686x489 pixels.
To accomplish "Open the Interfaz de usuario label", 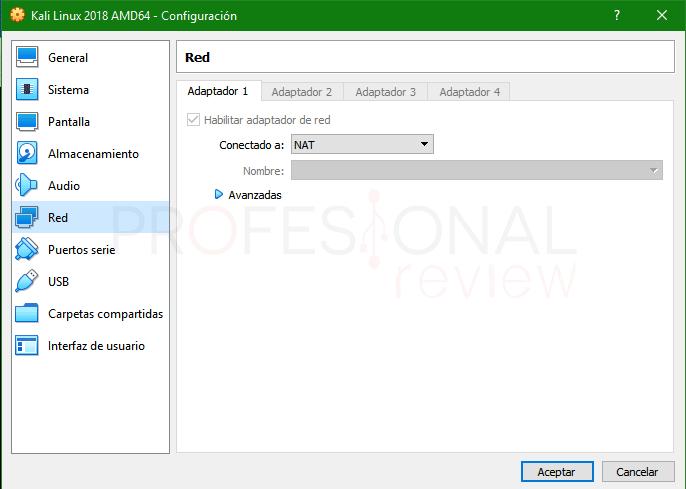I will [x=96, y=346].
